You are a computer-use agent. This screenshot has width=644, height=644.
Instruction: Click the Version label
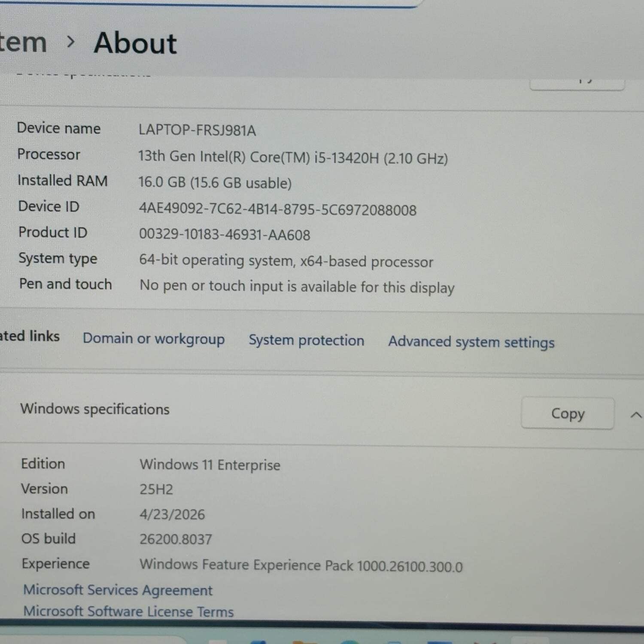45,489
